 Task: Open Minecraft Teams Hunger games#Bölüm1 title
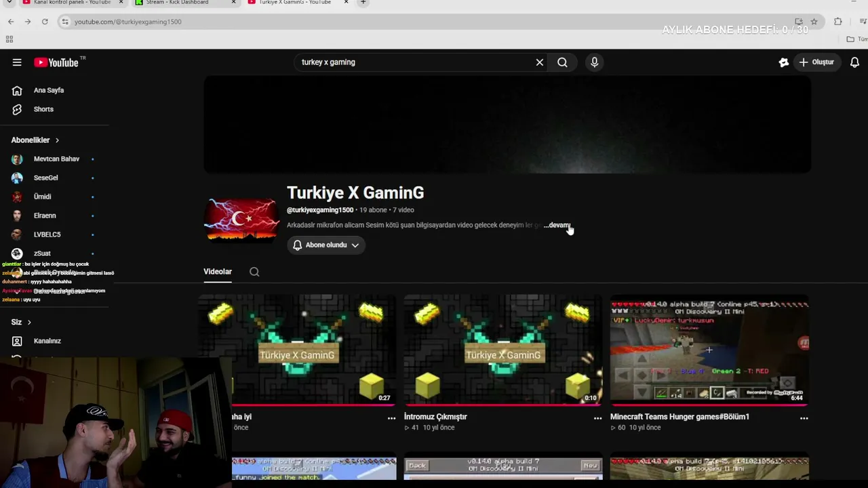click(x=679, y=417)
